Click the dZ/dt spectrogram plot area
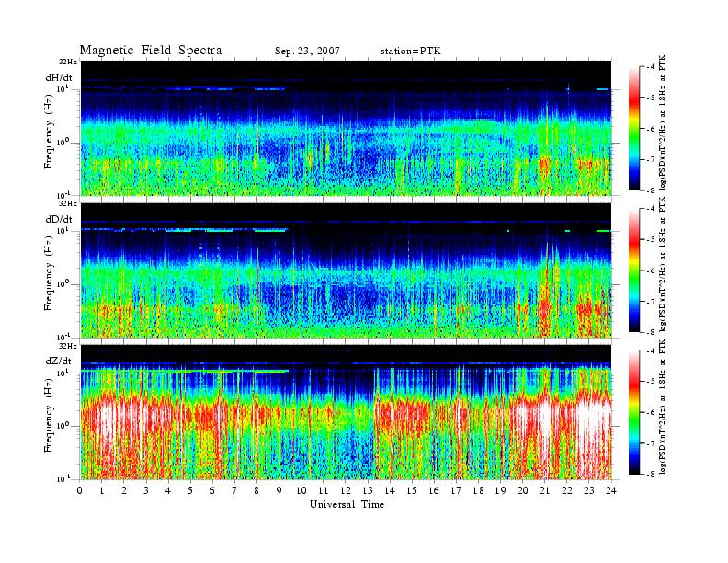The image size is (728, 563). point(347,412)
